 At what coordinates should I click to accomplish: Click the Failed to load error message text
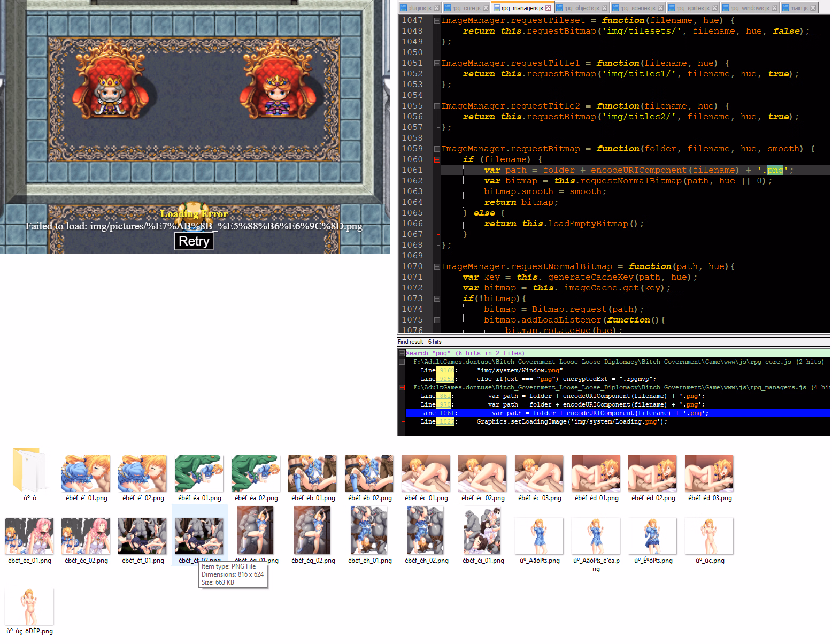coord(194,226)
